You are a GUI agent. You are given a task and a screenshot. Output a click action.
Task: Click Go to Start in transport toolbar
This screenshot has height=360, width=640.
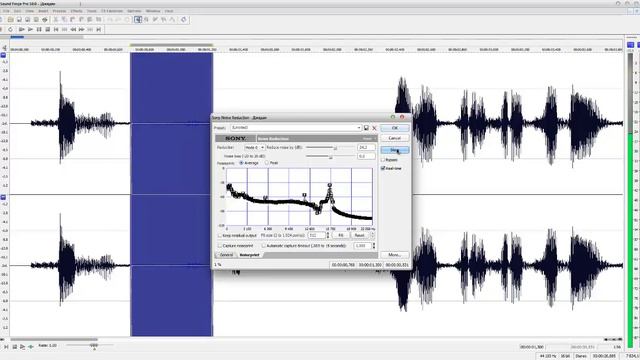click(56, 29)
